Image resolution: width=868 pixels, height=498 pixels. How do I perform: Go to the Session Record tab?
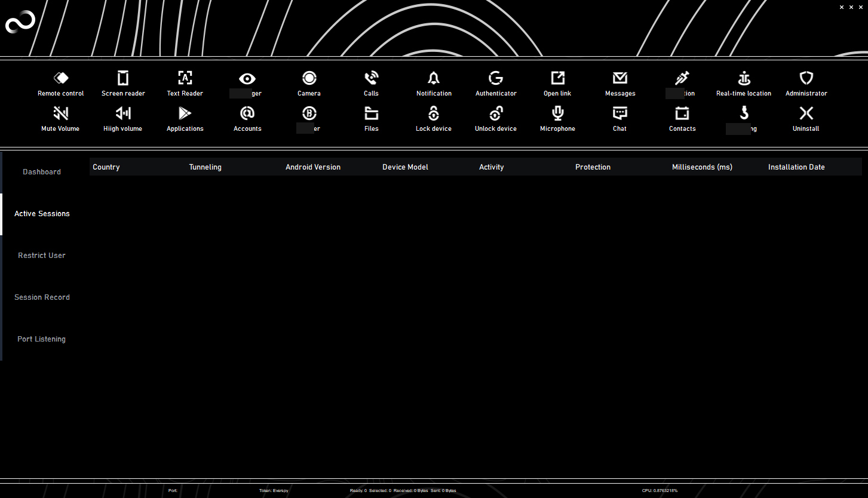[x=42, y=297]
